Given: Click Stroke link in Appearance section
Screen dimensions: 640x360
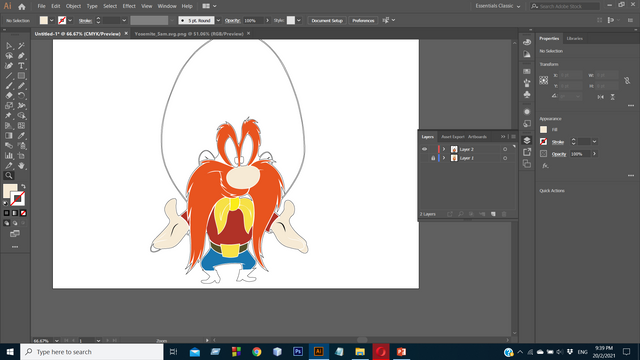Looking at the screenshot, I should 558,142.
